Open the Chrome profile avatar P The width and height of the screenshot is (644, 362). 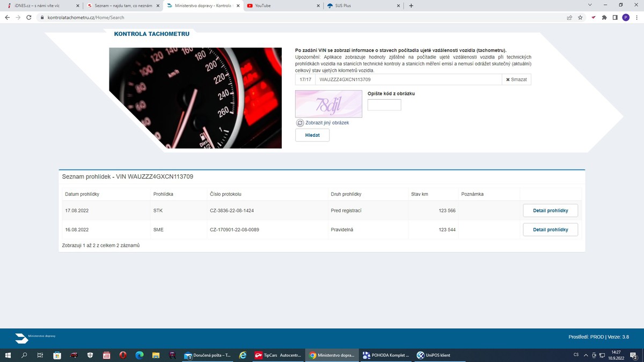(x=626, y=18)
